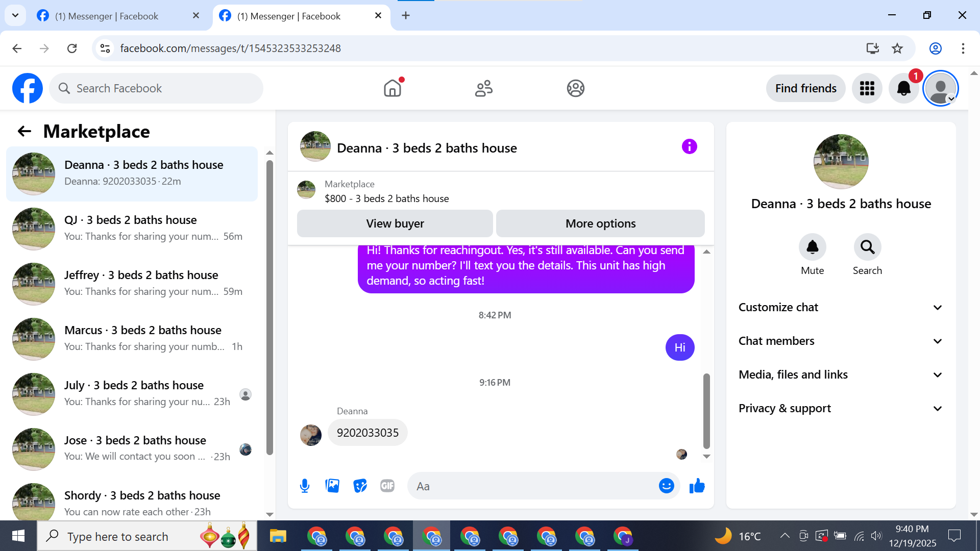
Task: Send a thumbs up like
Action: click(x=697, y=486)
